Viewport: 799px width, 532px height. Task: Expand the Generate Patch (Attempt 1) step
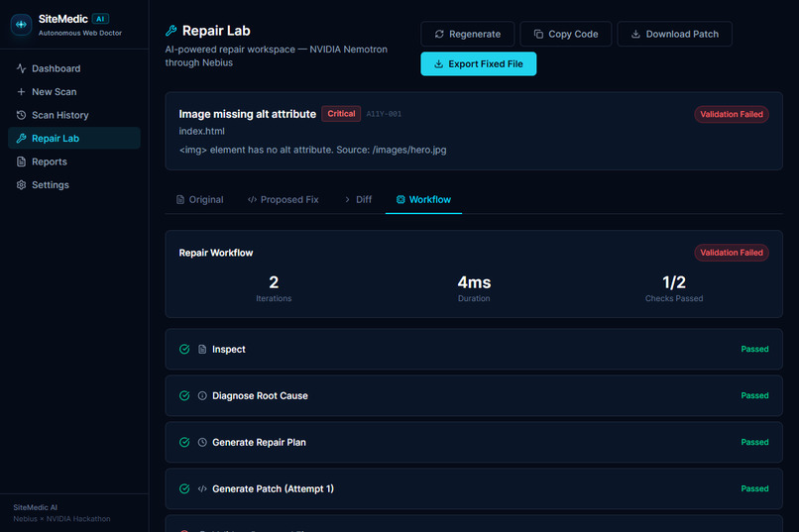[x=474, y=488]
